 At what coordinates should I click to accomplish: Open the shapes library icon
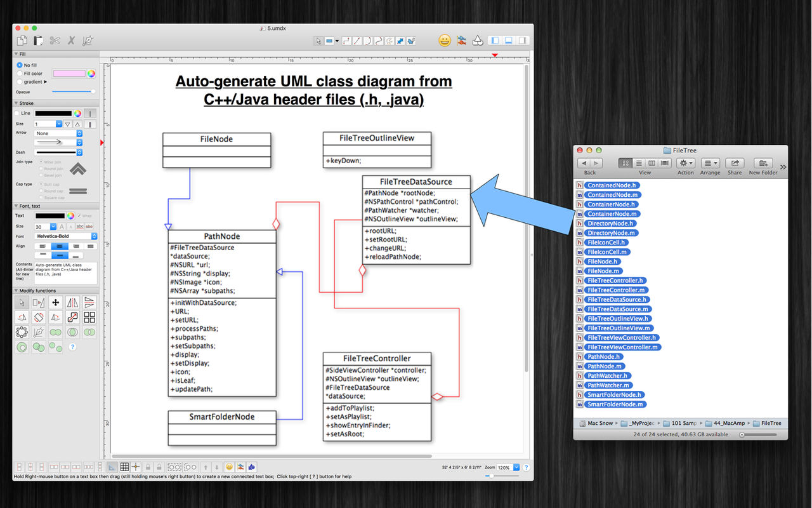coord(478,41)
